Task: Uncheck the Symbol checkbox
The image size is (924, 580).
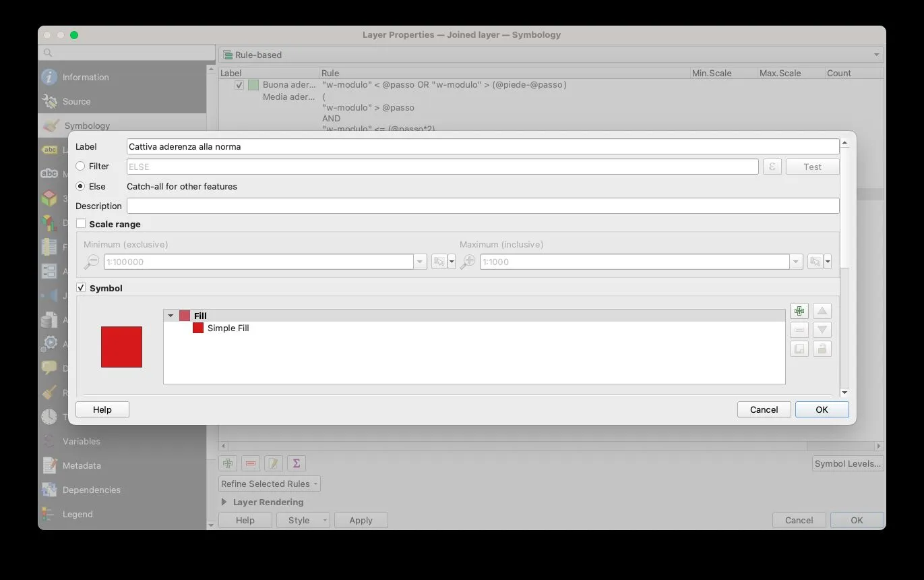Action: pos(81,288)
